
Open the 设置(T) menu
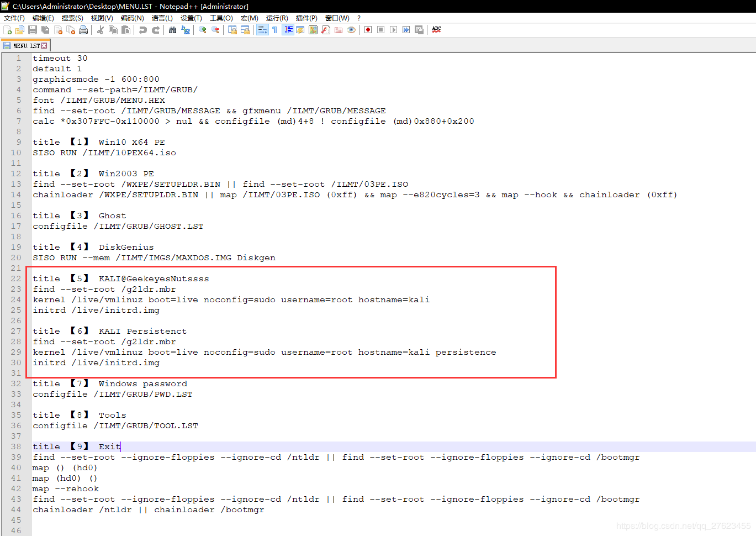(x=192, y=18)
